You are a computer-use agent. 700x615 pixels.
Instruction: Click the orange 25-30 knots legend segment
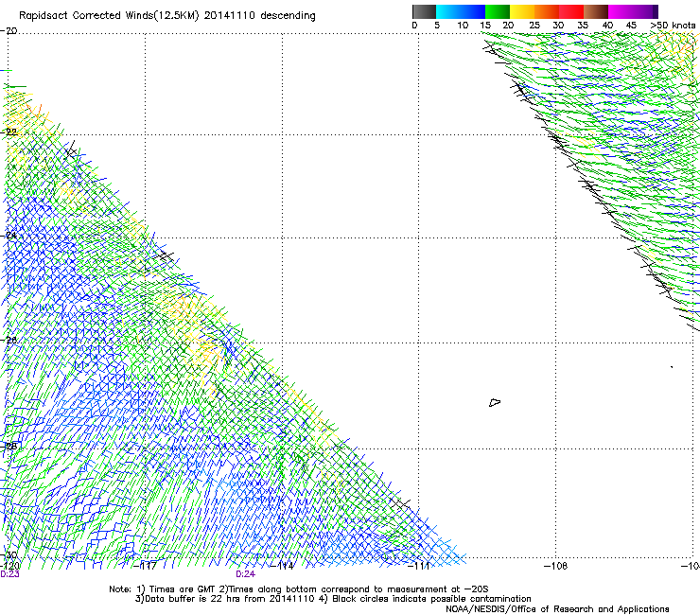click(547, 11)
